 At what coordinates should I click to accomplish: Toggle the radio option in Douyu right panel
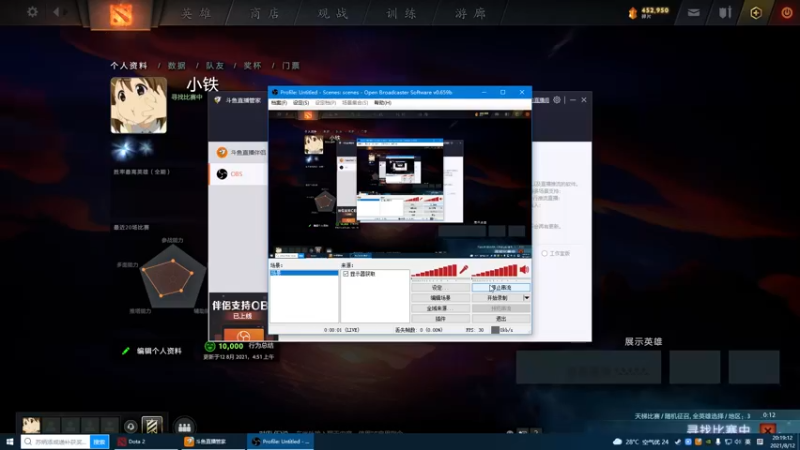tap(544, 253)
